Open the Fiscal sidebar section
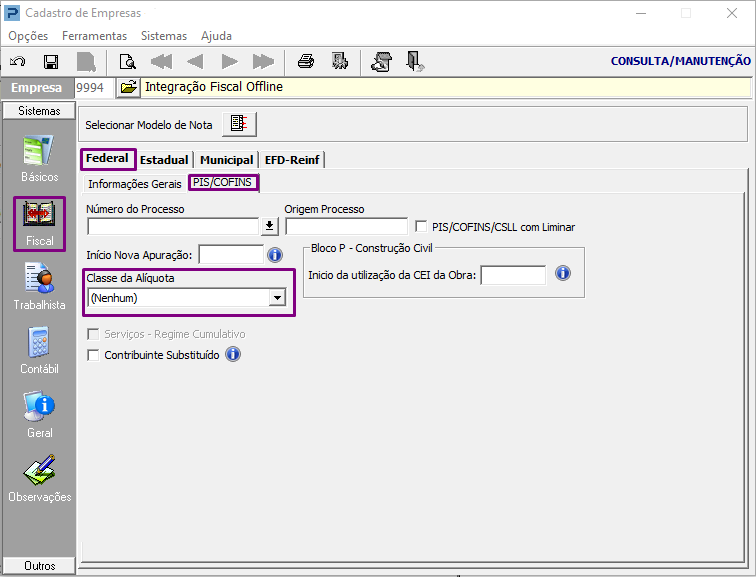Viewport: 756px width, 577px height. point(39,224)
